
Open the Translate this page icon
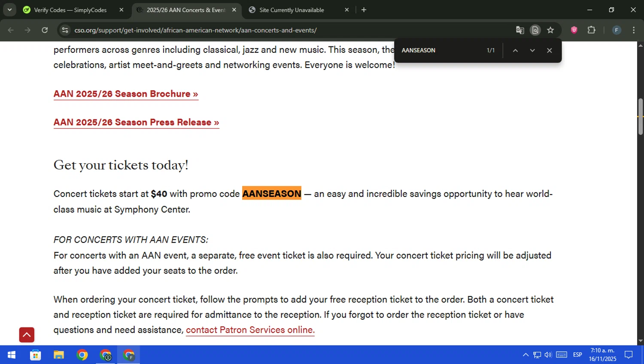(520, 30)
